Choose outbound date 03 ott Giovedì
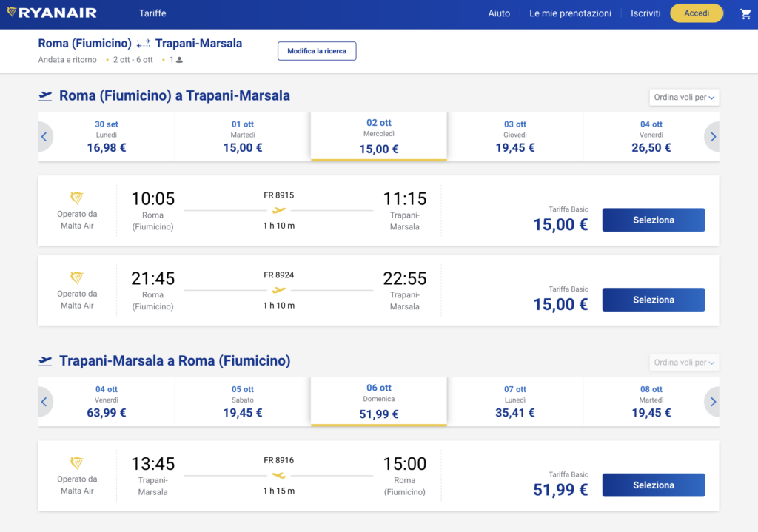Screen dimensions: 758x532 click(x=515, y=137)
